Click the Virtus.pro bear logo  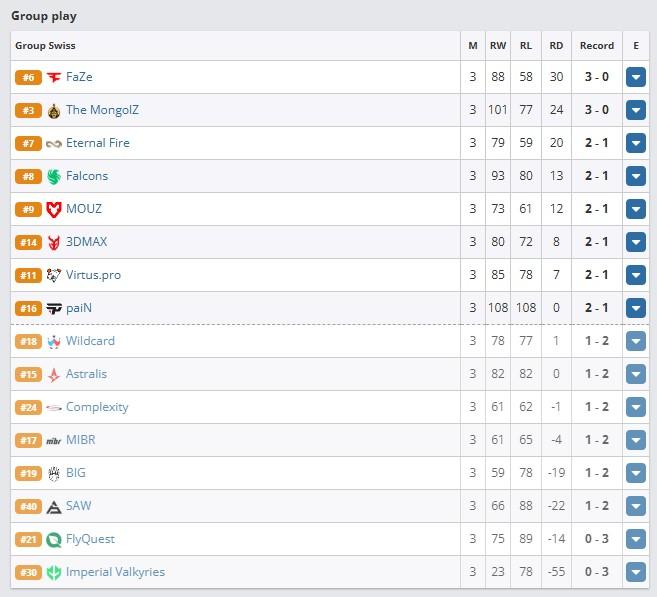tap(54, 275)
